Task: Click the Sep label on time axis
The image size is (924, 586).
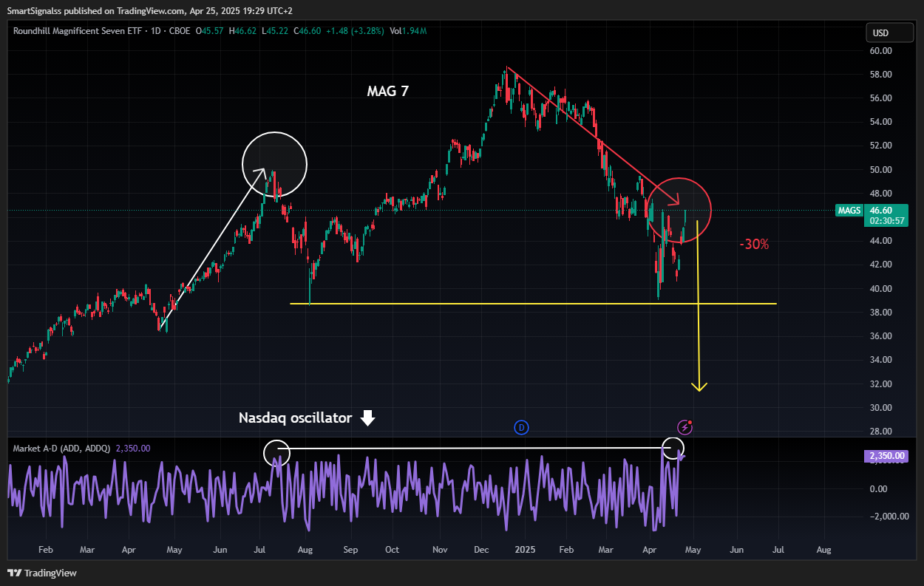Action: coord(350,550)
